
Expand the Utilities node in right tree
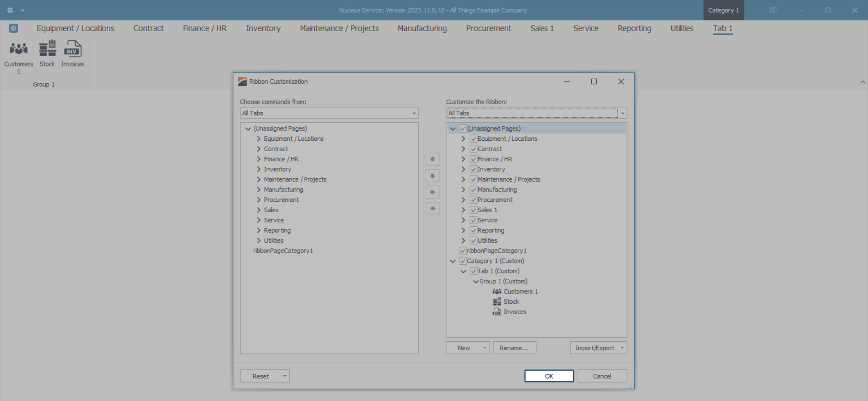463,241
